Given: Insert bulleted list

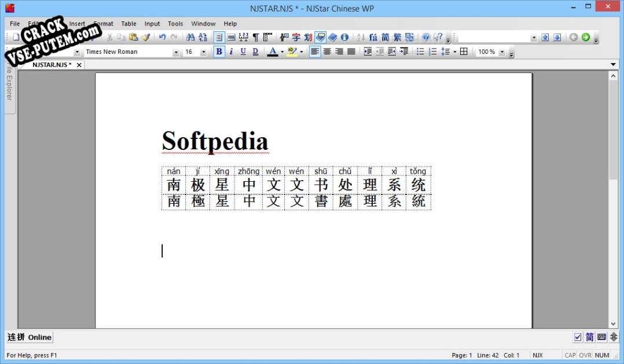Looking at the screenshot, I should click(420, 52).
